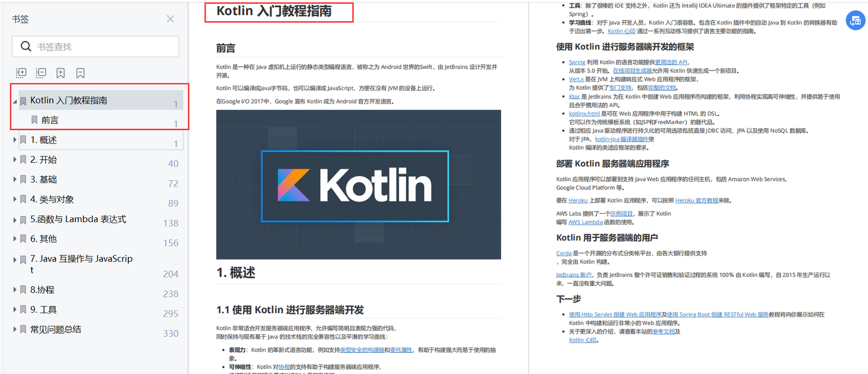The width and height of the screenshot is (868, 374).
Task: Expand the 1. 概述 chapter
Action: 14,139
